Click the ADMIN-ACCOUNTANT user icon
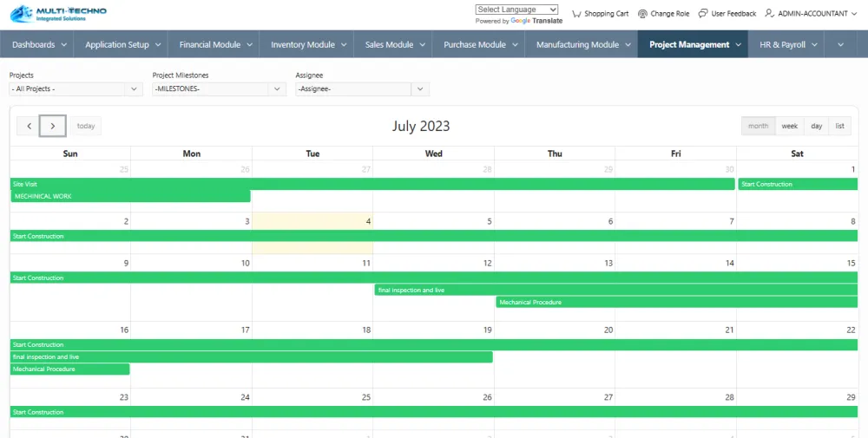The height and width of the screenshot is (438, 868). click(x=769, y=14)
